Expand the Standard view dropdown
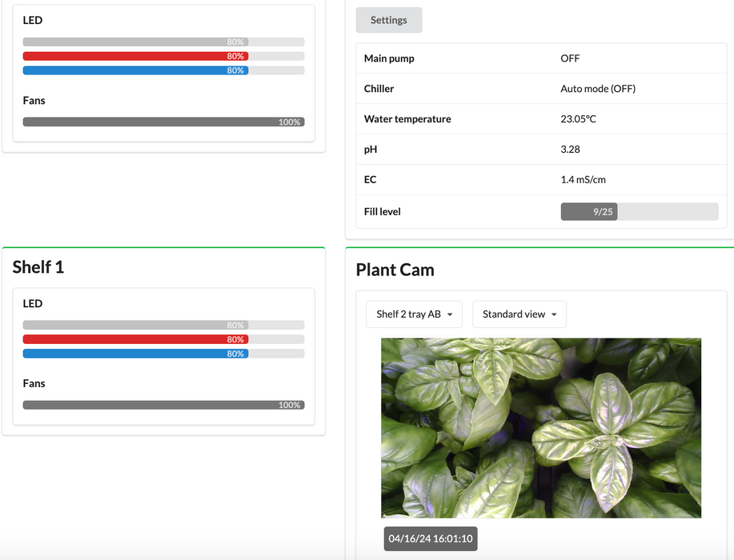The width and height of the screenshot is (734, 560). click(x=519, y=314)
